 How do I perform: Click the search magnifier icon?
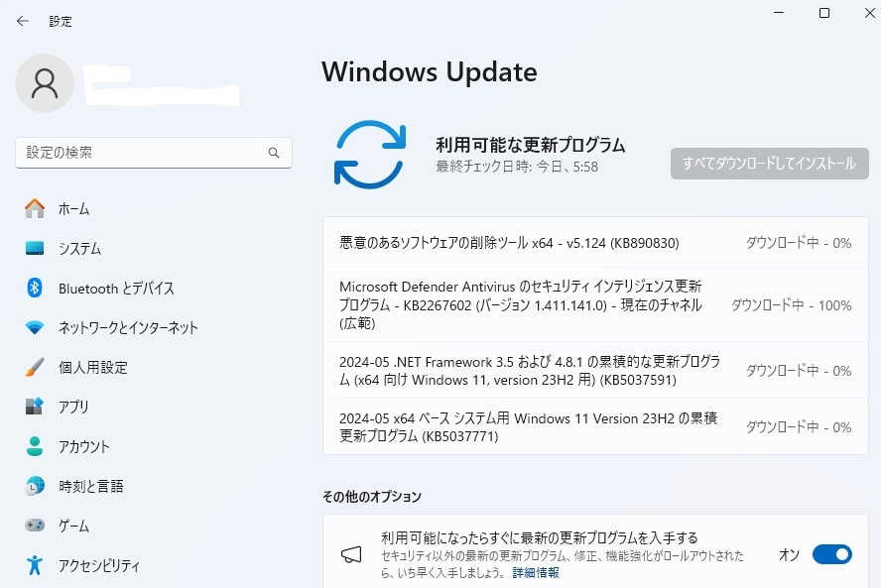pyautogui.click(x=274, y=153)
